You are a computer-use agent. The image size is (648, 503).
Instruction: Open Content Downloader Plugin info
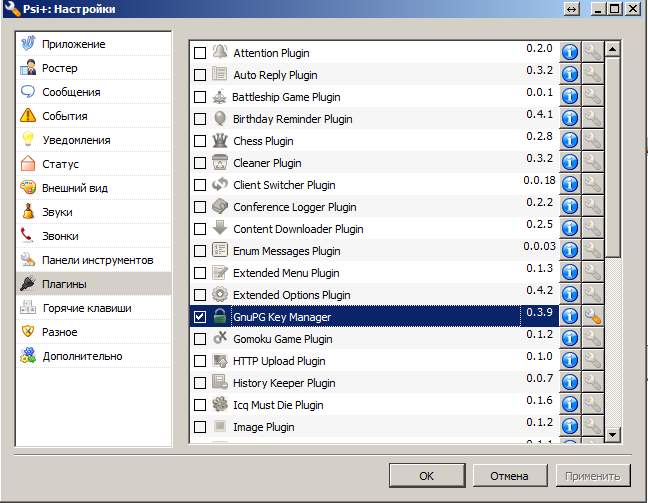coord(570,228)
